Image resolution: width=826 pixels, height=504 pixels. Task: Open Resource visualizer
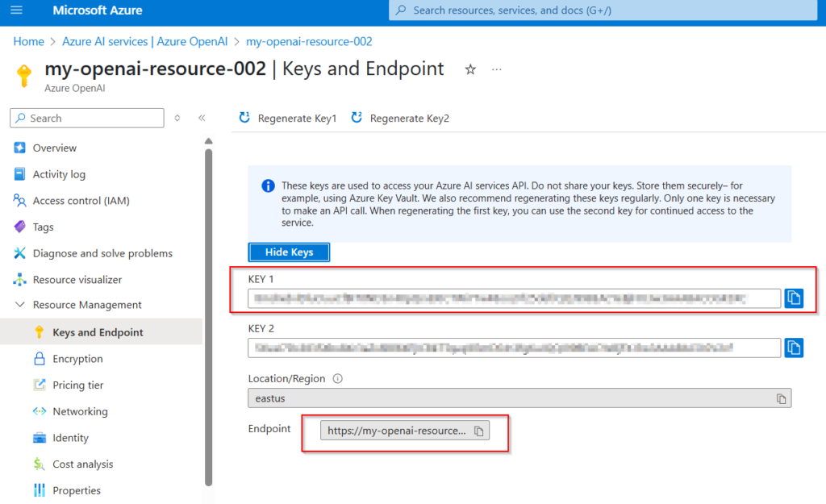pos(77,280)
